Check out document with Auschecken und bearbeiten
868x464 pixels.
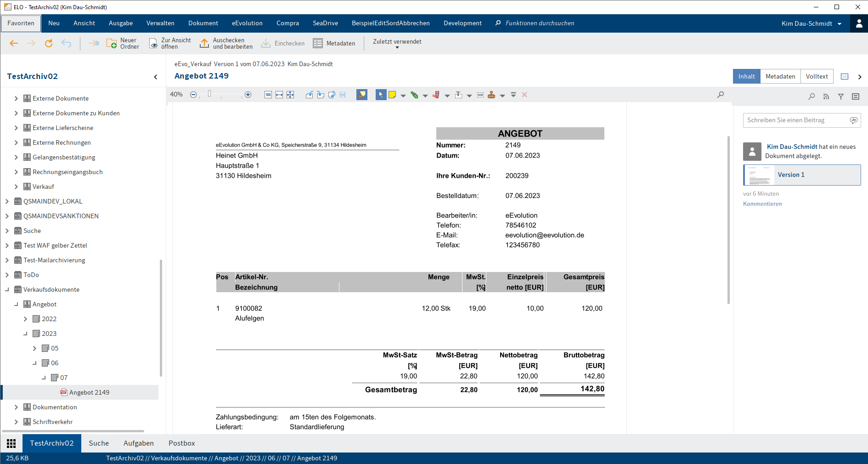226,43
